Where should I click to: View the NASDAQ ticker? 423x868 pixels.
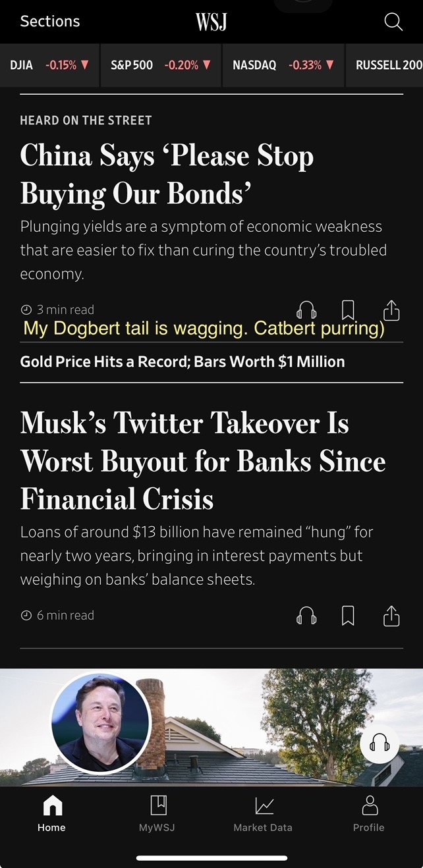point(283,65)
